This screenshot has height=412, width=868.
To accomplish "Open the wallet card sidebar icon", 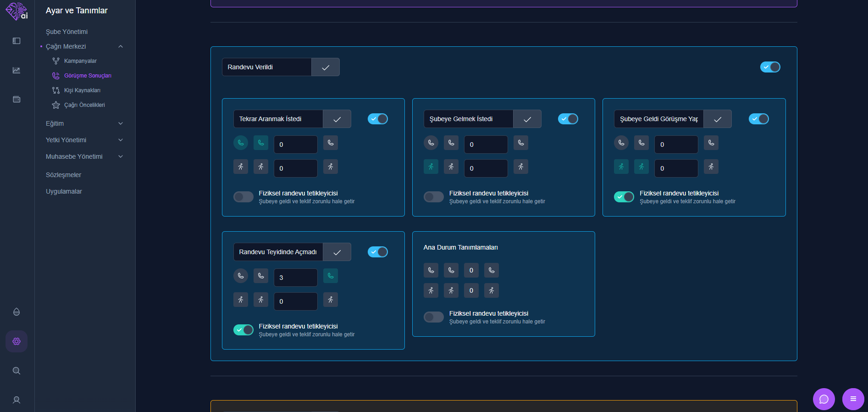I will click(17, 99).
